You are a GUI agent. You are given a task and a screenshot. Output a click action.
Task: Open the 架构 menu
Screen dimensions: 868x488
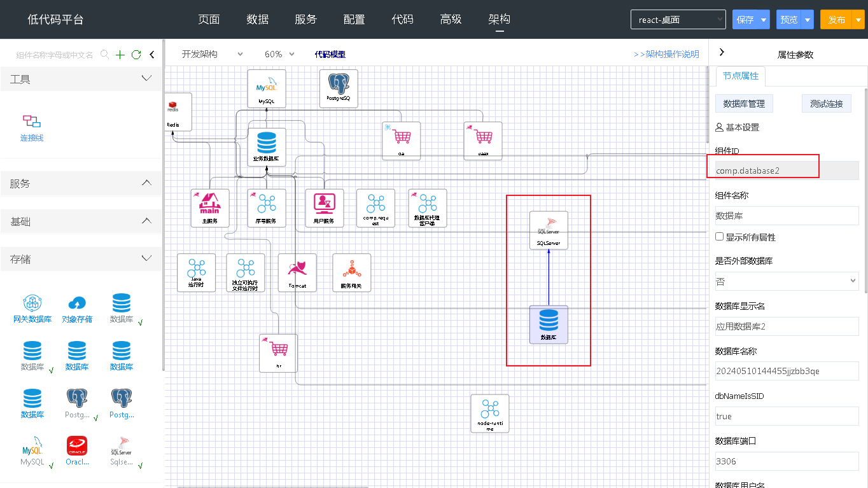[499, 20]
